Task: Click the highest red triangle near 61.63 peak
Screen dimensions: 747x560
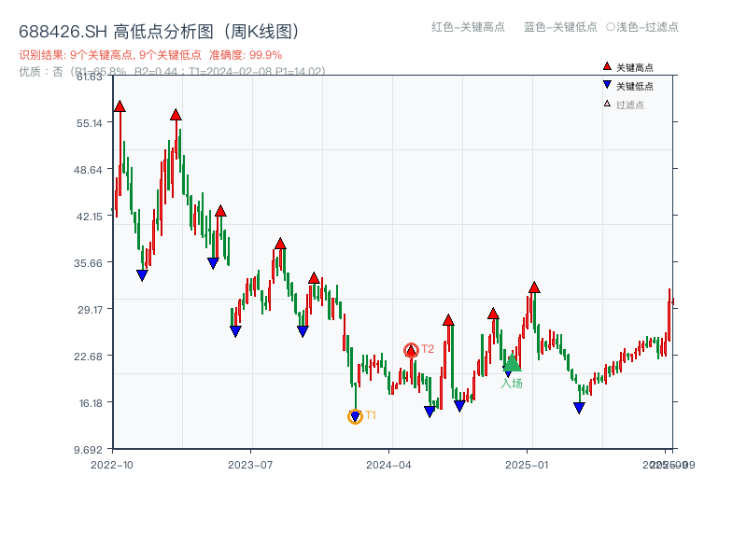Action: click(x=119, y=106)
